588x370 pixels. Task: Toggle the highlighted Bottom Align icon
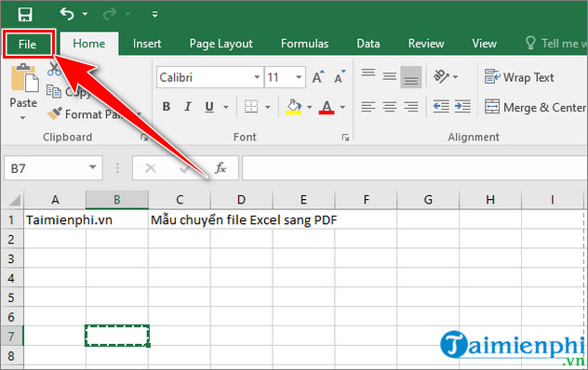pyautogui.click(x=411, y=77)
